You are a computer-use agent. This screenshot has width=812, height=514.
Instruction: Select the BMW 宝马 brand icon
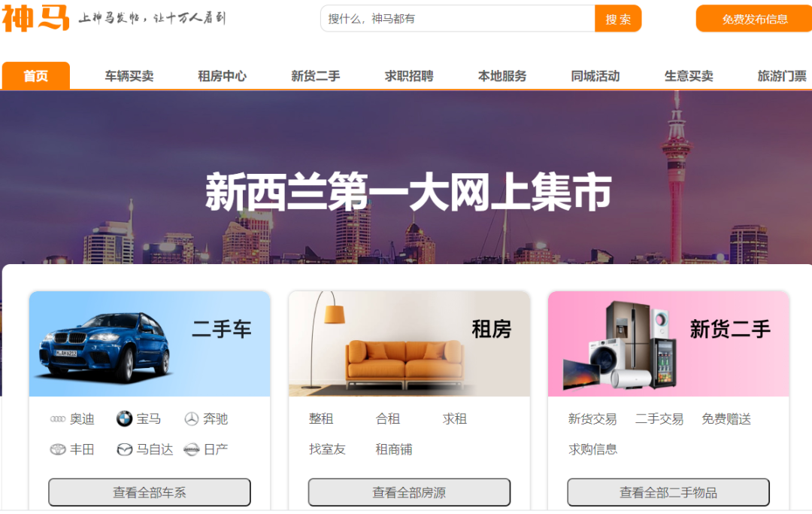[x=124, y=418]
